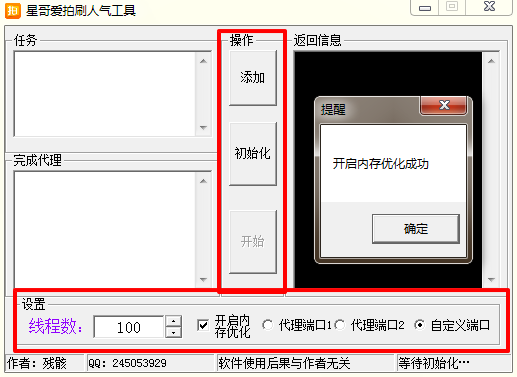Screen dimensions: 517x377
Task: Toggle the 开启内存优化 checkbox
Action: 203,325
